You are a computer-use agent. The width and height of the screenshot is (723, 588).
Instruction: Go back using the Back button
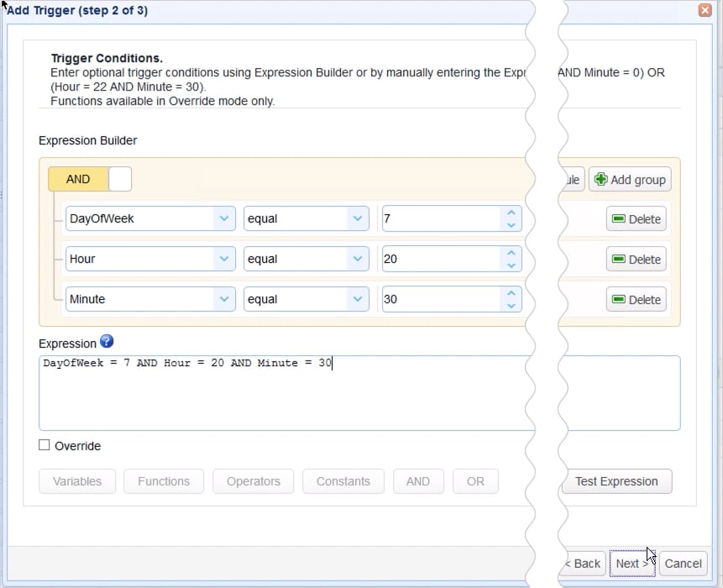(582, 564)
